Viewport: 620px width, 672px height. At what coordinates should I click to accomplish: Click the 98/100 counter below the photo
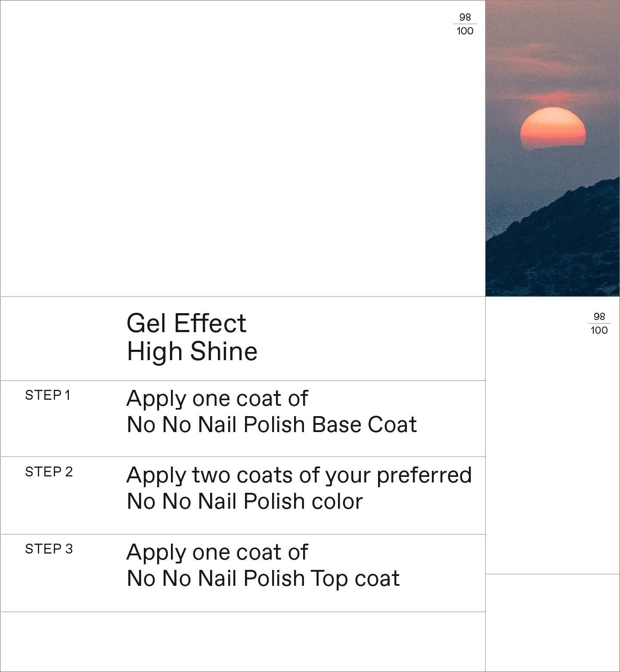pos(599,324)
